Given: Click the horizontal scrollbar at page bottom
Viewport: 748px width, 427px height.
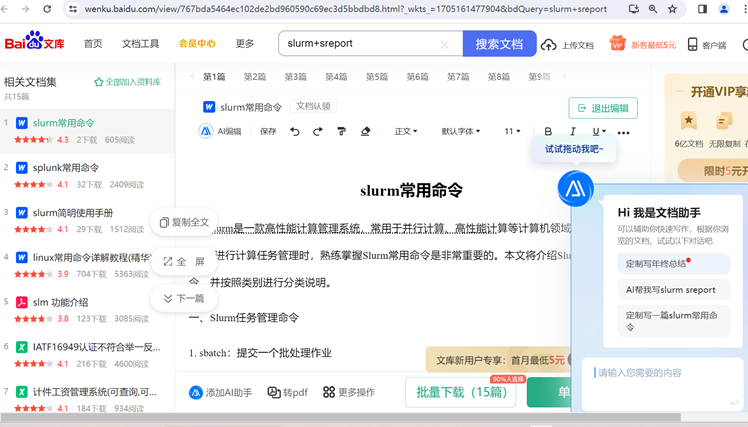Looking at the screenshot, I should 300,417.
